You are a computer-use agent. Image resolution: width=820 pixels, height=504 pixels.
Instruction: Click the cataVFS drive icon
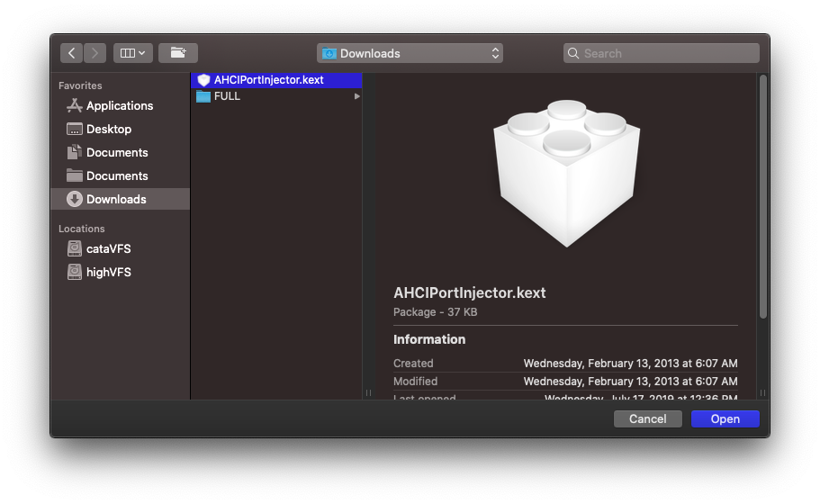point(75,248)
